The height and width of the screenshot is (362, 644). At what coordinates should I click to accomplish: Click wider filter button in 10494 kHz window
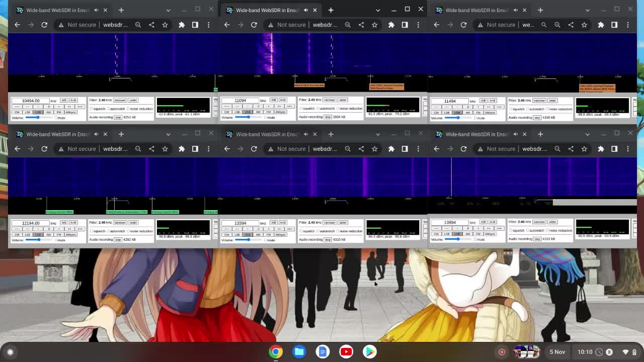coord(133,100)
